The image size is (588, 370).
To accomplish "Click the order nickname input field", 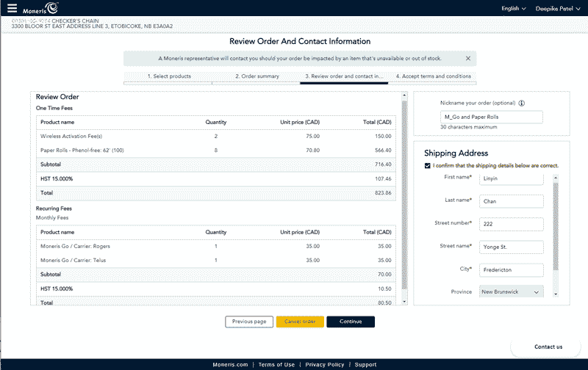I will [x=491, y=117].
